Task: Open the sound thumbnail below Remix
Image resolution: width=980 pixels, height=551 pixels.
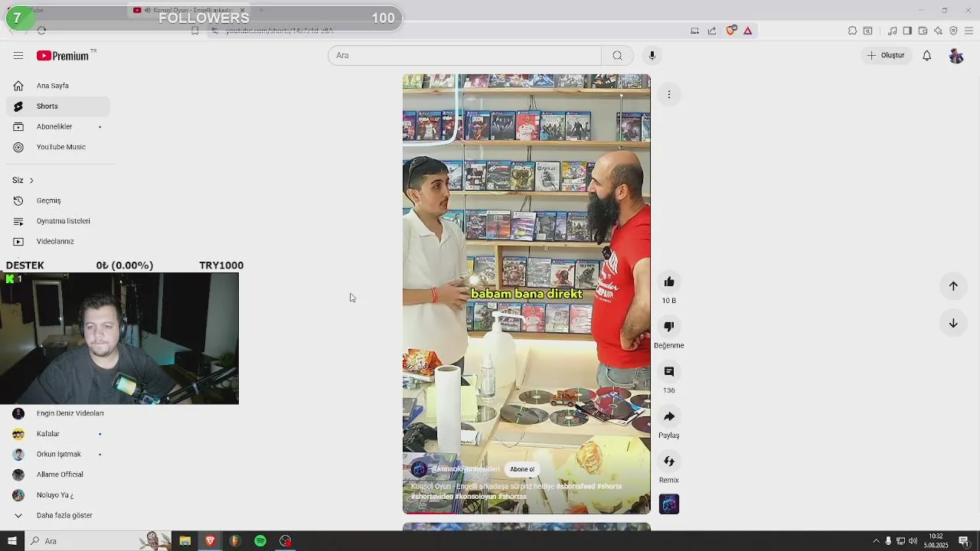Action: (x=669, y=504)
